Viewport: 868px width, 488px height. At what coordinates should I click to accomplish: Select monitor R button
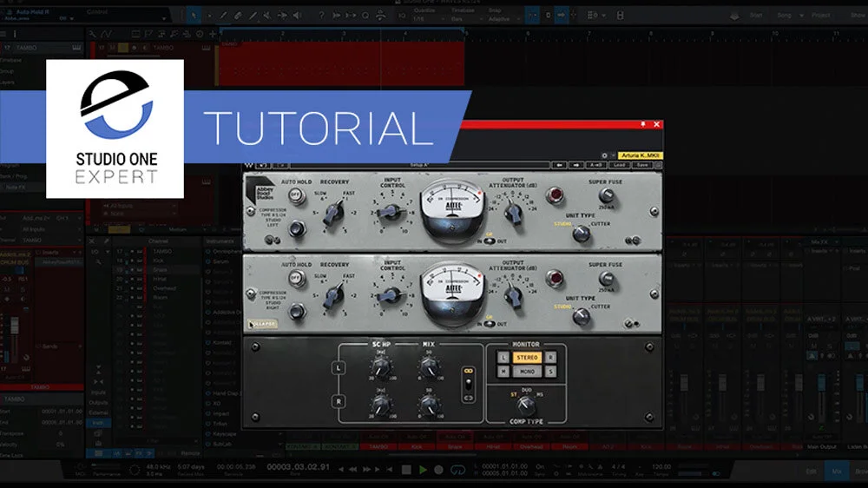[x=551, y=358]
